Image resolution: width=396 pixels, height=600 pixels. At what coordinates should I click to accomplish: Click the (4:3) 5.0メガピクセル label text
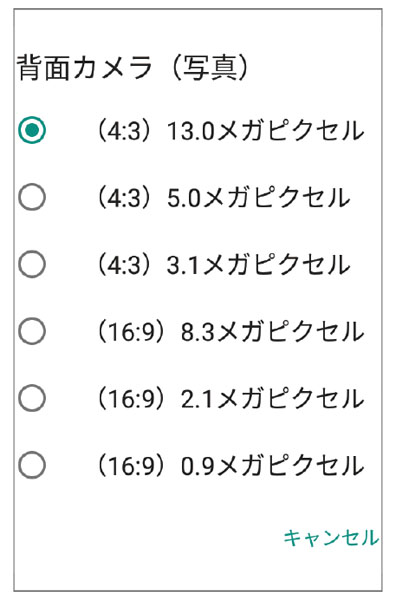coord(223,197)
